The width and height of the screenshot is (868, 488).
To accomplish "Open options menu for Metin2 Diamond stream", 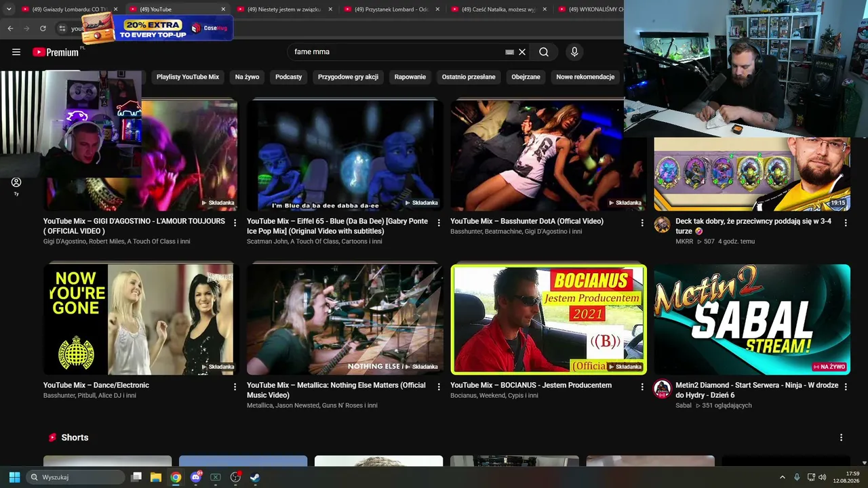I will pos(846,386).
